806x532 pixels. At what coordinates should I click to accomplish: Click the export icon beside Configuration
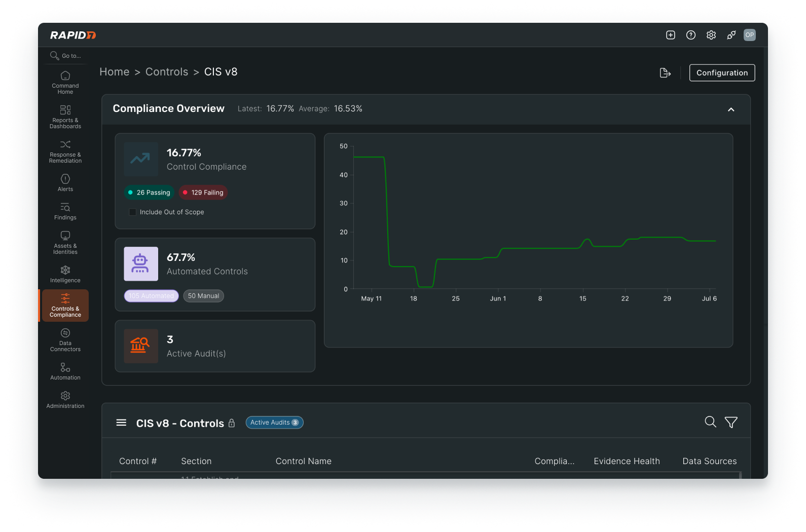[665, 73]
